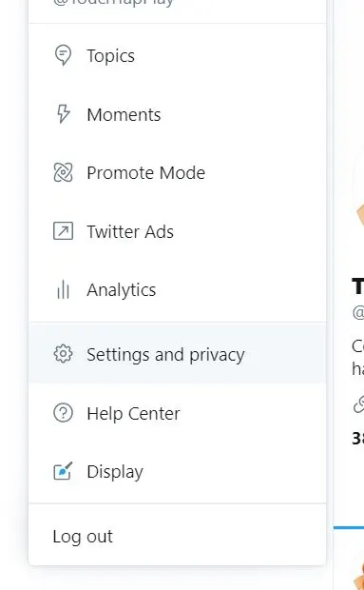Choose Promote Mode text in the menu
Screen dimensions: 364x590
(x=145, y=173)
